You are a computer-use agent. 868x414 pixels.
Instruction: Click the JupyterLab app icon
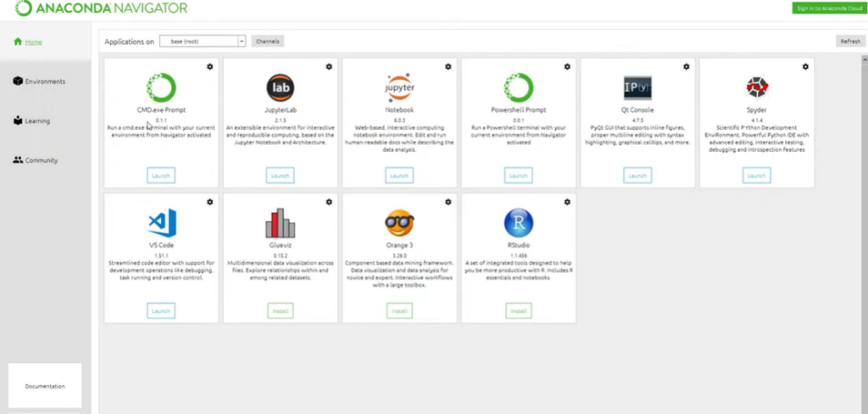pos(280,87)
